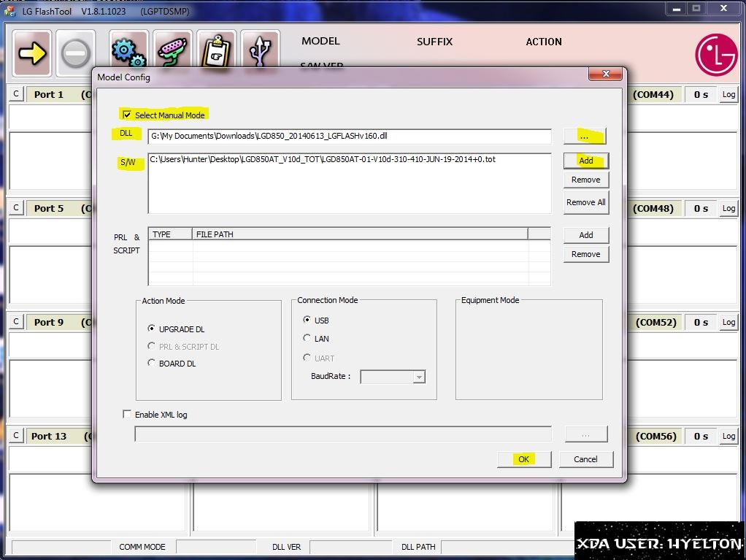Click the serial port connector icon
This screenshot has height=560, width=746.
(172, 50)
